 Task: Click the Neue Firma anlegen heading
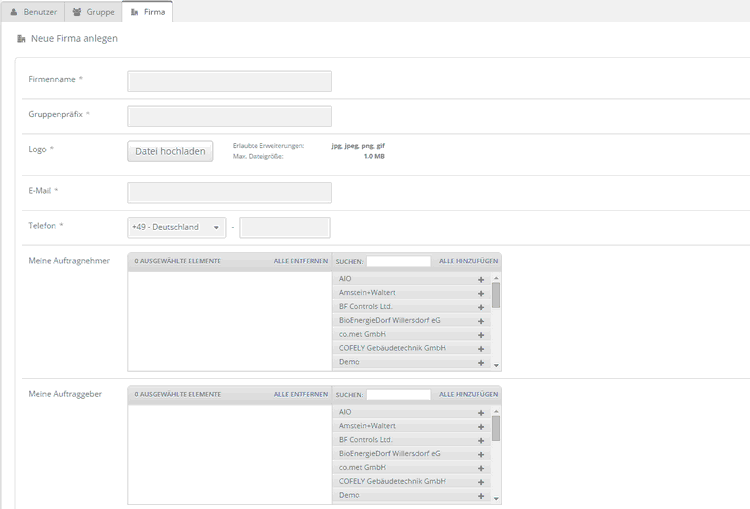[74, 38]
